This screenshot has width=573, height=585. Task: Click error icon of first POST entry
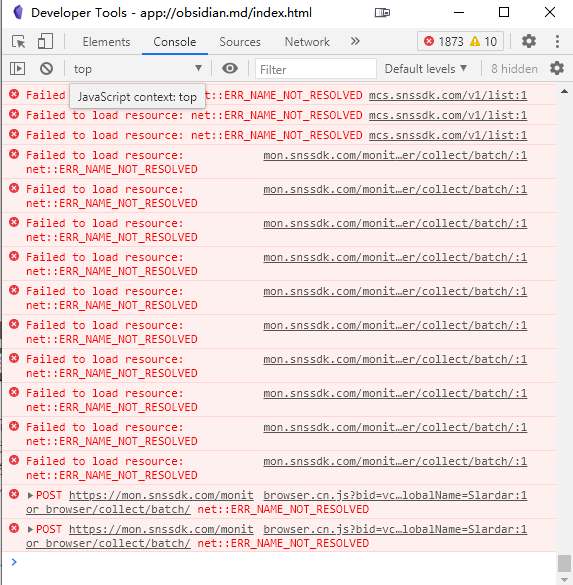14,494
